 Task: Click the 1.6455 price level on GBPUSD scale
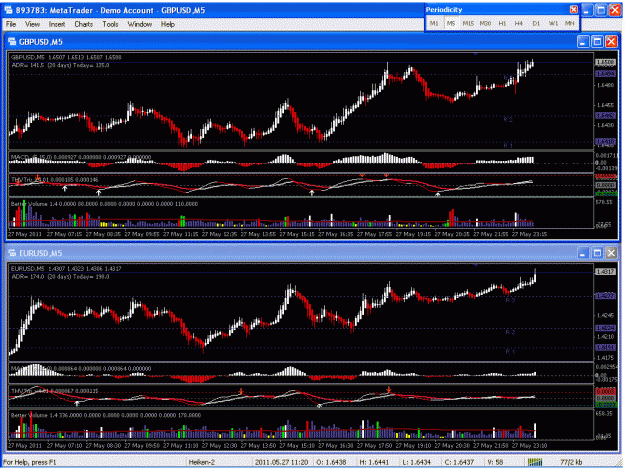point(605,105)
